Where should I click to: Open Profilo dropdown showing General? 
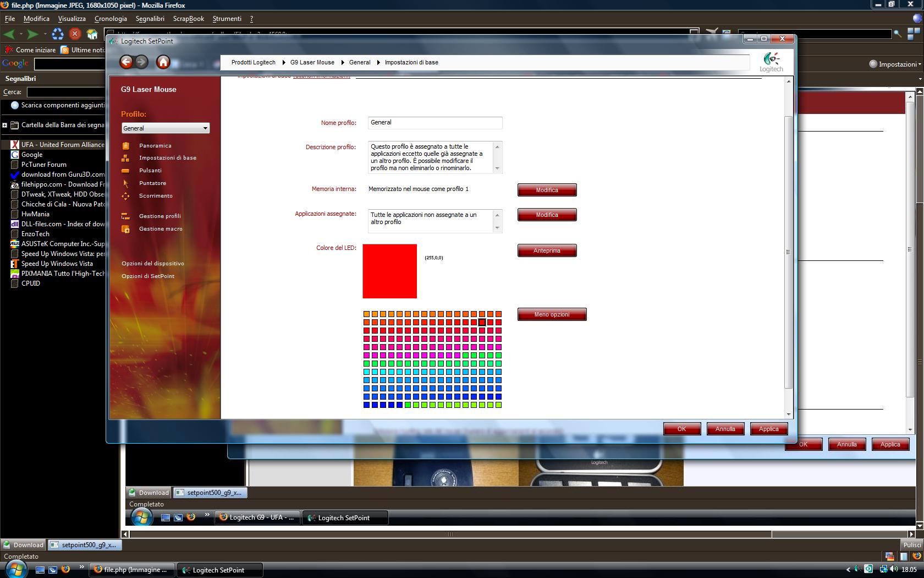tap(166, 128)
